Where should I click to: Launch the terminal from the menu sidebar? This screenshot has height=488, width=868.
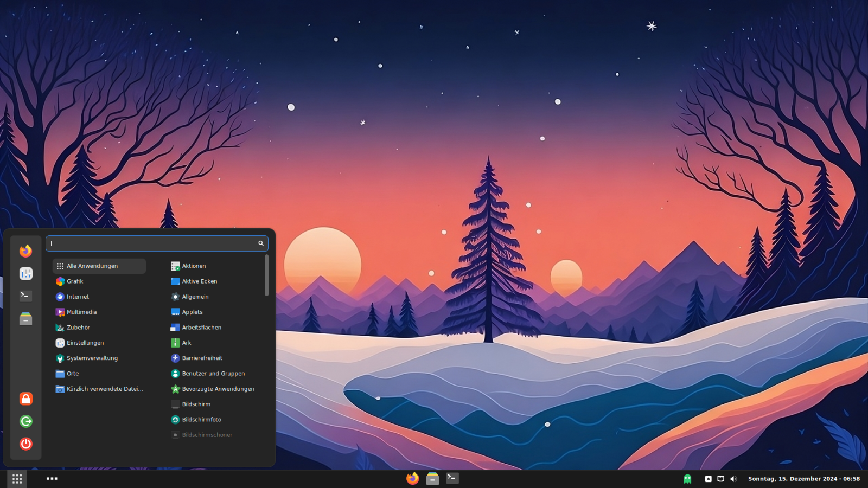point(25,296)
